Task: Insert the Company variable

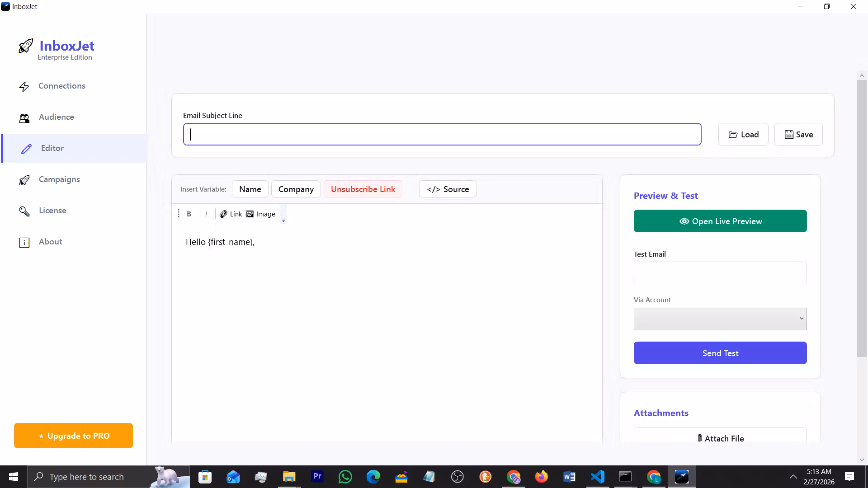Action: coord(296,189)
